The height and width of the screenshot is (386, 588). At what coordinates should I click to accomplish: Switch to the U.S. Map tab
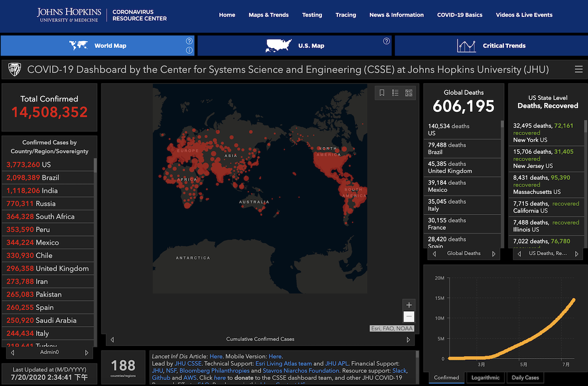tap(294, 46)
